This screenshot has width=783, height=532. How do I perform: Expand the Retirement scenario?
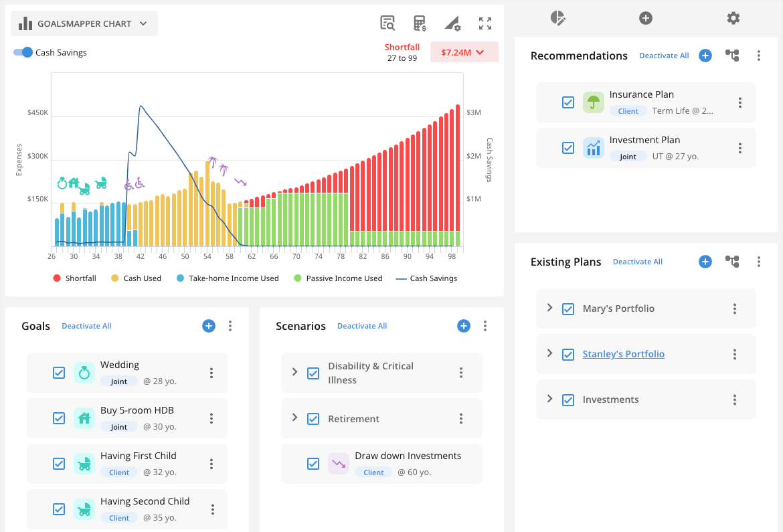click(x=294, y=418)
